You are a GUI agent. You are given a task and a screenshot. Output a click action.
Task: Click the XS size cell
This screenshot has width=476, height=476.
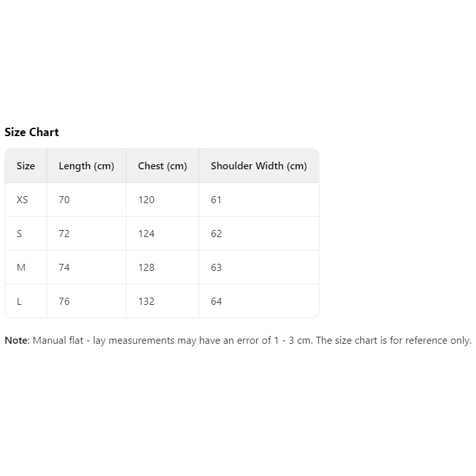26,200
